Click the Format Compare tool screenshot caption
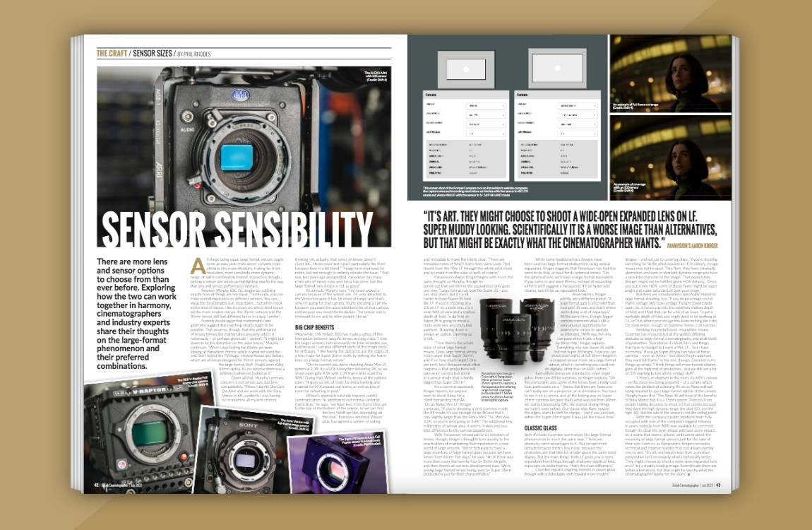 coord(475,192)
